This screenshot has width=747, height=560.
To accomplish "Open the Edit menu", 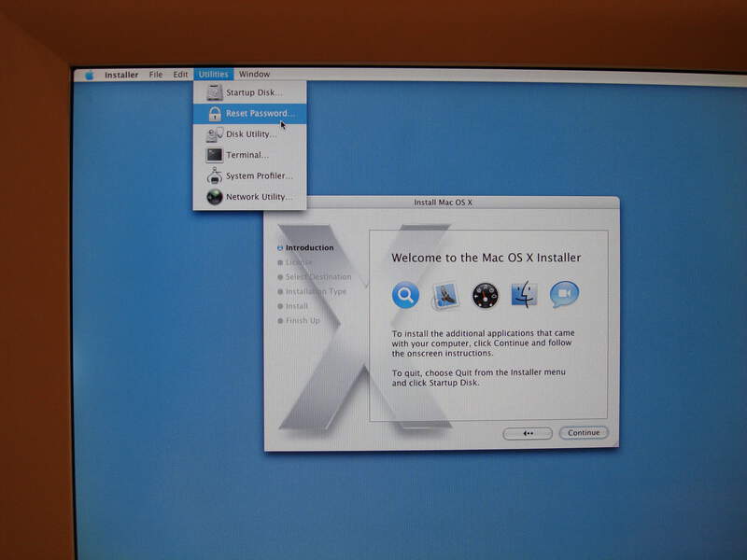I will tap(180, 75).
